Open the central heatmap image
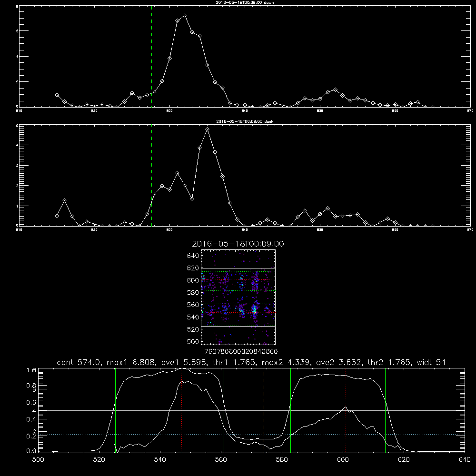476x476 pixels. pos(238,297)
